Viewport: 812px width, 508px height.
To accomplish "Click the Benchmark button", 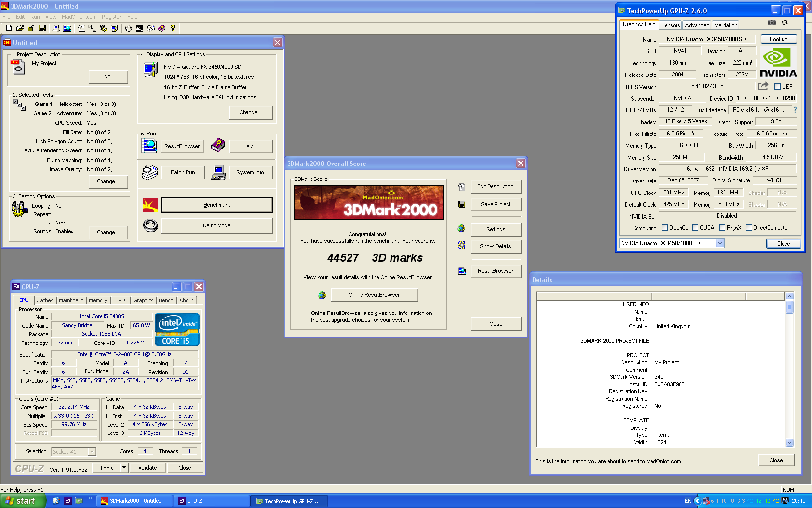I will point(217,205).
